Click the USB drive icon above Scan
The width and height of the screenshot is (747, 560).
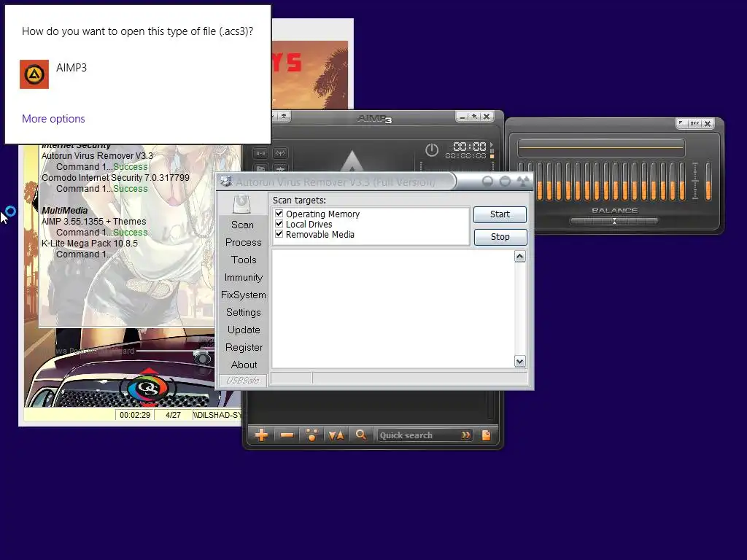pos(242,204)
